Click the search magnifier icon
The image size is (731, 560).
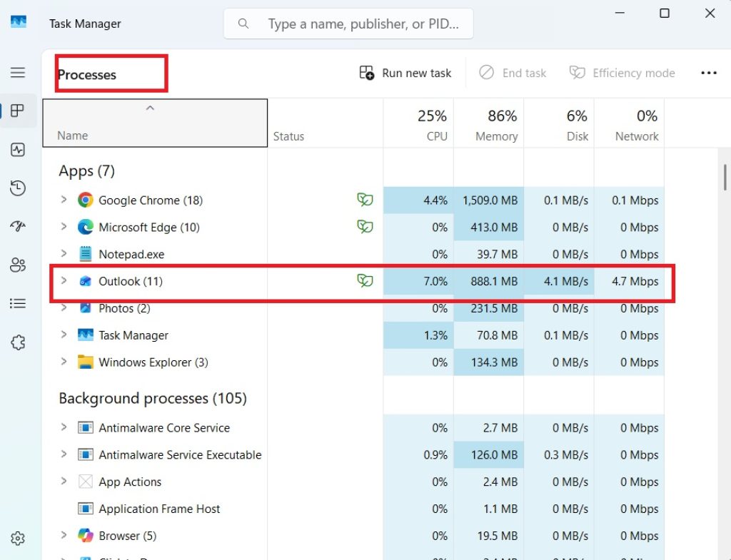pyautogui.click(x=243, y=24)
